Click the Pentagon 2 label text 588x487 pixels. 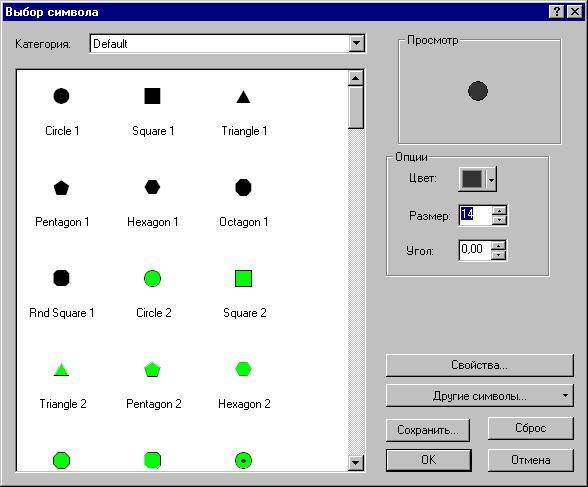point(153,404)
